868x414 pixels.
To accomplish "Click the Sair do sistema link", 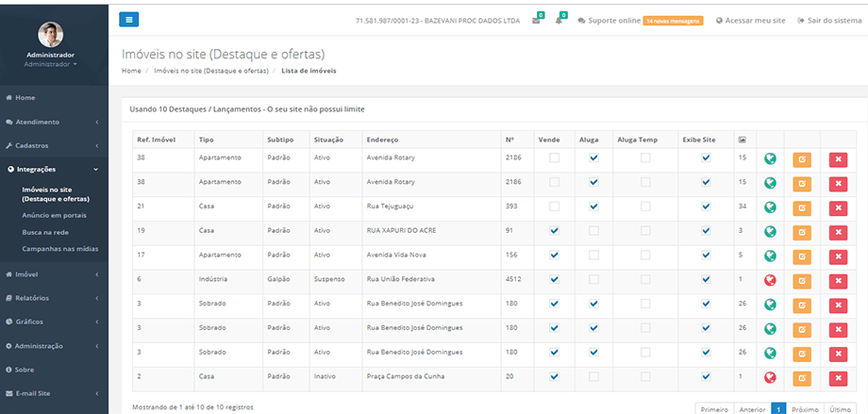I will tap(828, 20).
